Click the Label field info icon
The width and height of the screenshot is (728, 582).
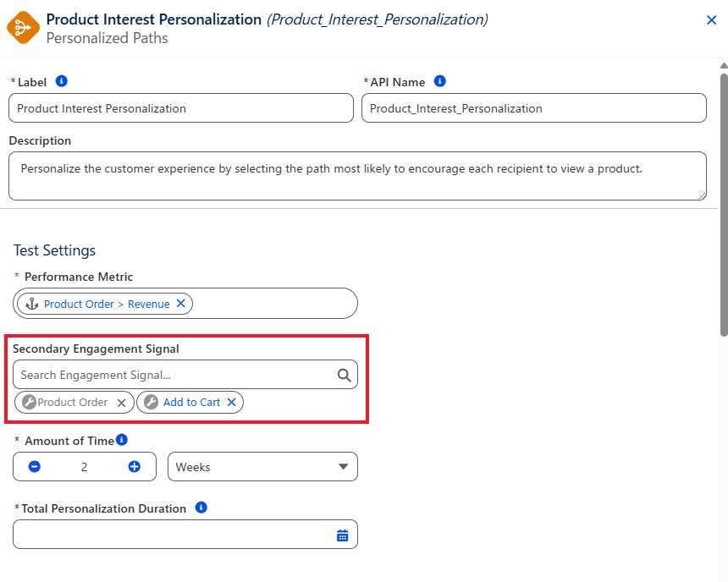[x=61, y=81]
